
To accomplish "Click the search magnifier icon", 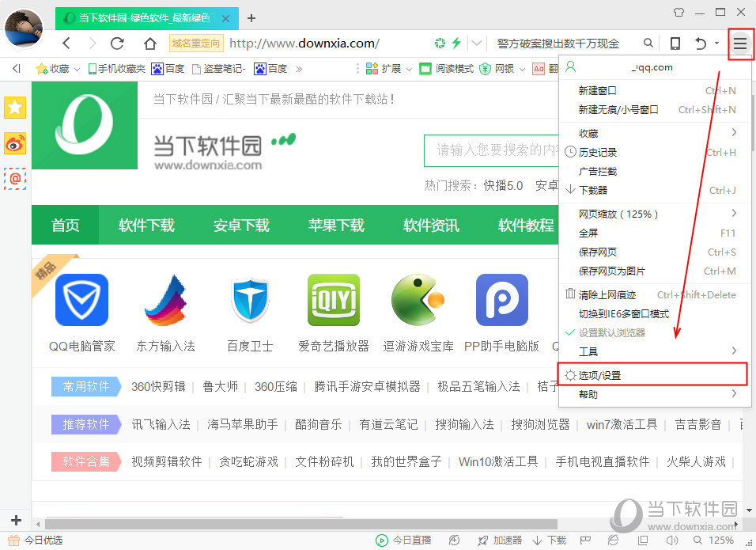I will 648,44.
